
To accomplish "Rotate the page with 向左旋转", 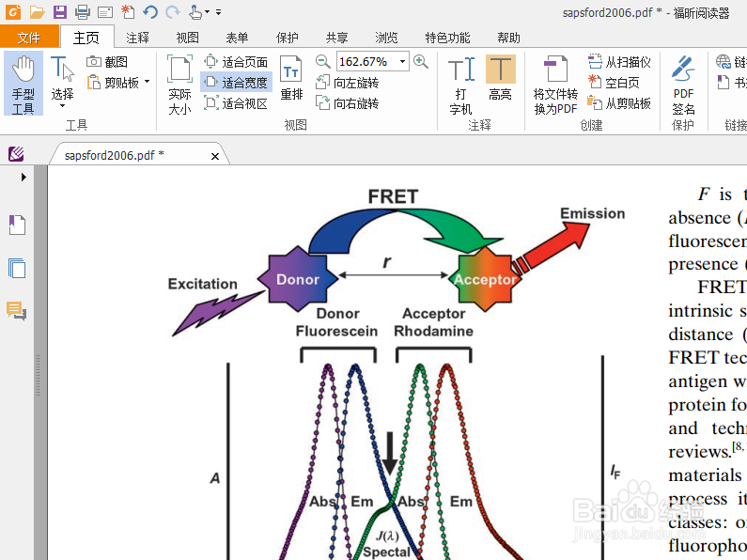I will pos(348,83).
